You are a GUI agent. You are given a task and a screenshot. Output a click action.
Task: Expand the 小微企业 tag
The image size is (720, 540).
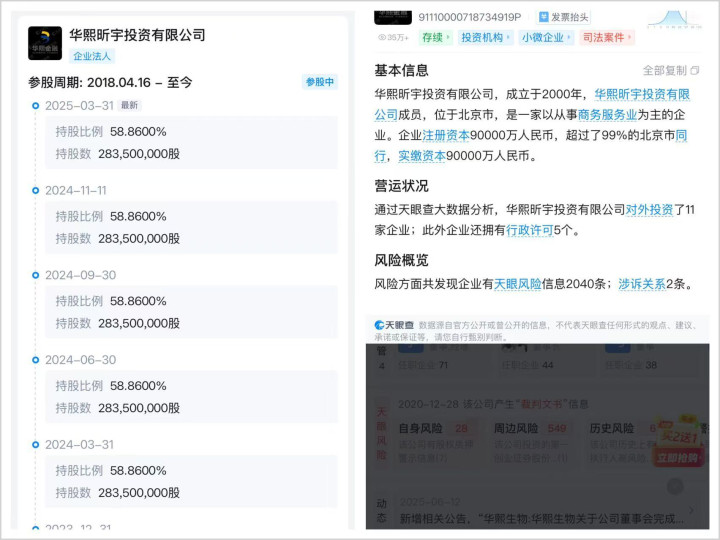[x=545, y=38]
